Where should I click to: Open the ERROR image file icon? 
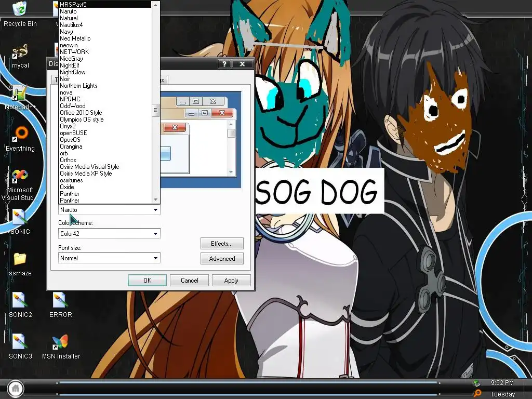(x=60, y=305)
